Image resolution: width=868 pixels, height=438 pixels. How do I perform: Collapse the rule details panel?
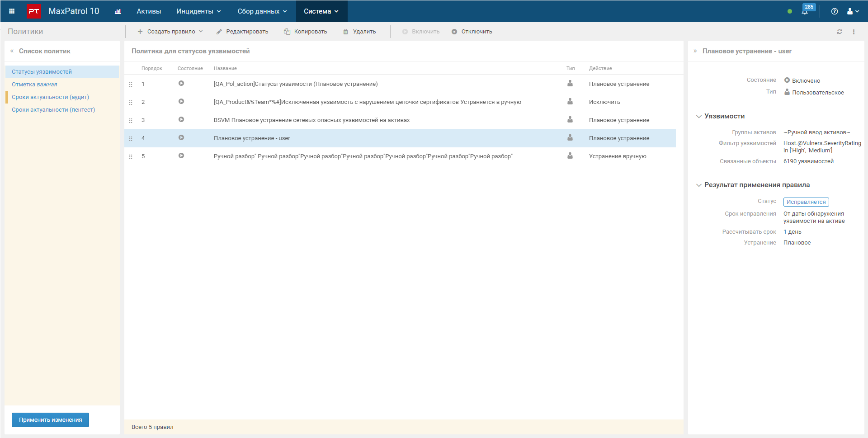pos(695,51)
